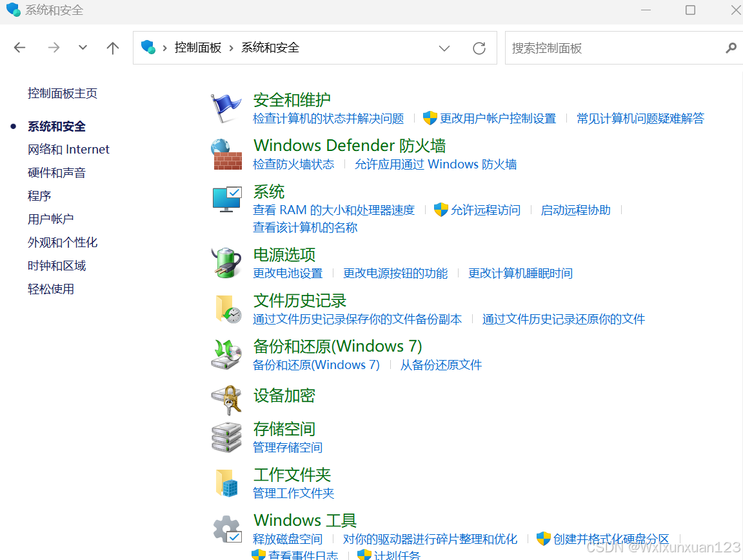This screenshot has height=560, width=743.
Task: Click 从备份还原文件 link
Action: [x=441, y=365]
